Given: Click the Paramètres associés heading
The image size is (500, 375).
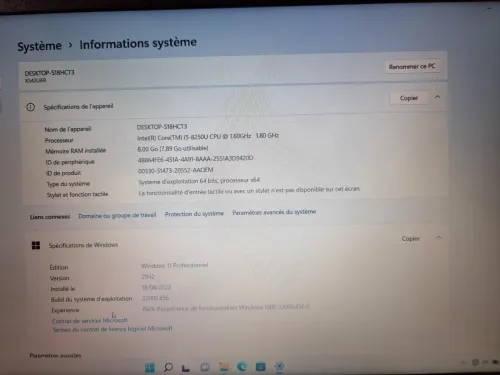Looking at the screenshot, I should tap(55, 356).
